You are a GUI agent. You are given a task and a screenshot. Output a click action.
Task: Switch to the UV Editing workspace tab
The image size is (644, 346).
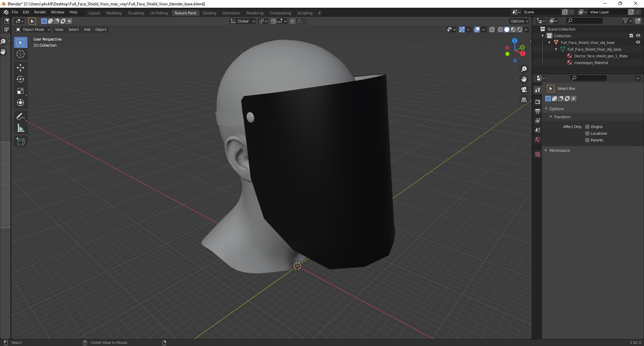click(159, 13)
